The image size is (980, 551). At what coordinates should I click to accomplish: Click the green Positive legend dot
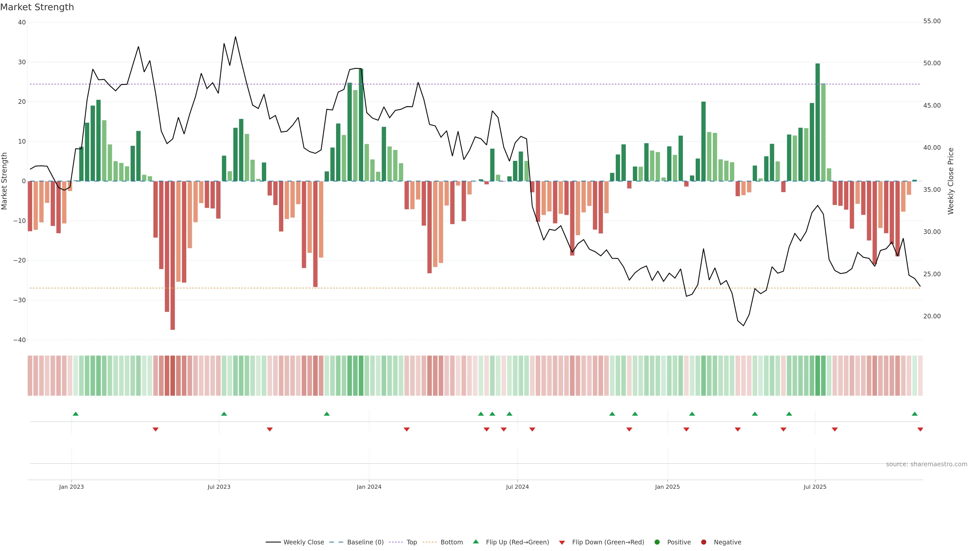(657, 542)
